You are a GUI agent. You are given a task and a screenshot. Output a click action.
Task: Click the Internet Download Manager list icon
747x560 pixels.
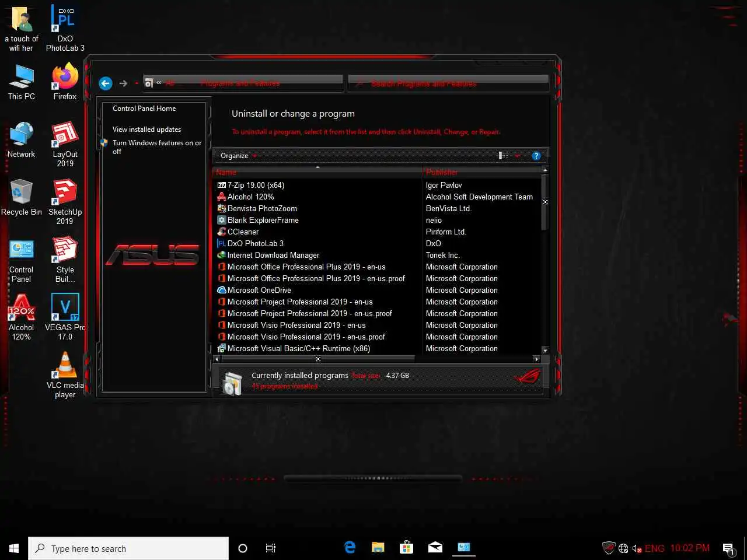(222, 255)
